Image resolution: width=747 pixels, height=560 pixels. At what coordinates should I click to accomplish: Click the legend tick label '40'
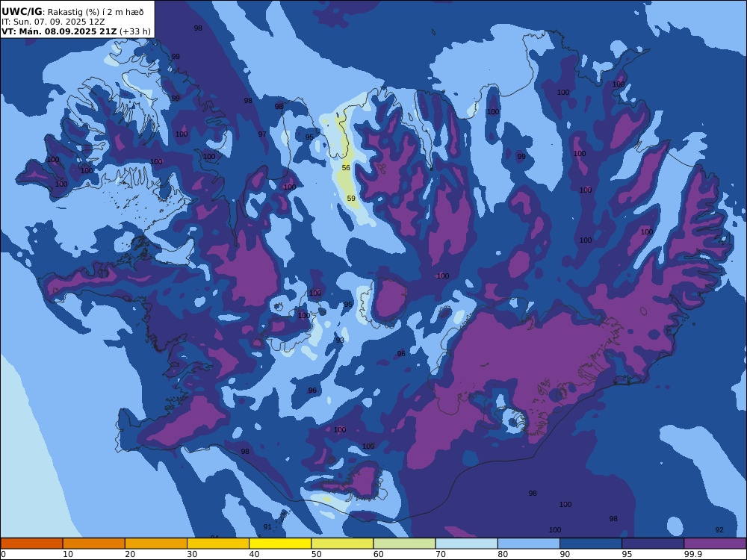[x=255, y=554]
